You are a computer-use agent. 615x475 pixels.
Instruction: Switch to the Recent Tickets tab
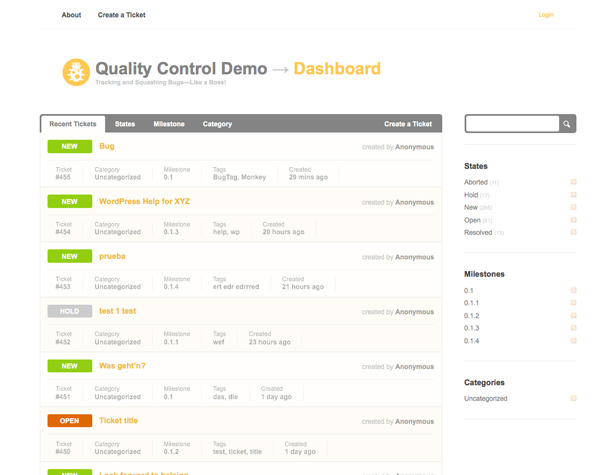(x=73, y=124)
